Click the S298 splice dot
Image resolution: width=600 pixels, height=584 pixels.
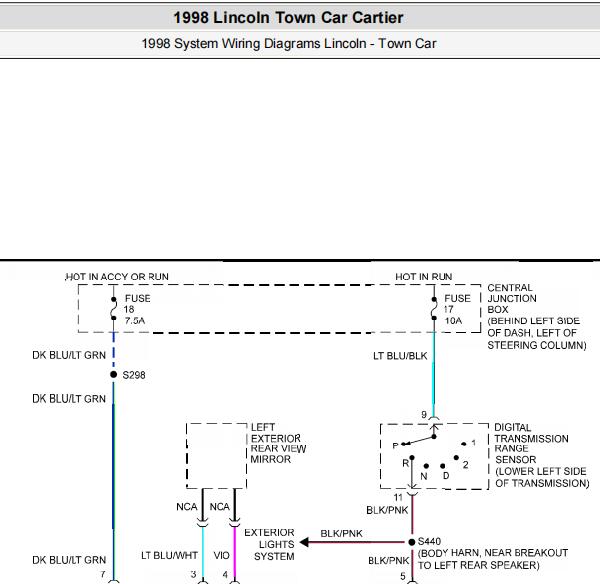pos(114,374)
